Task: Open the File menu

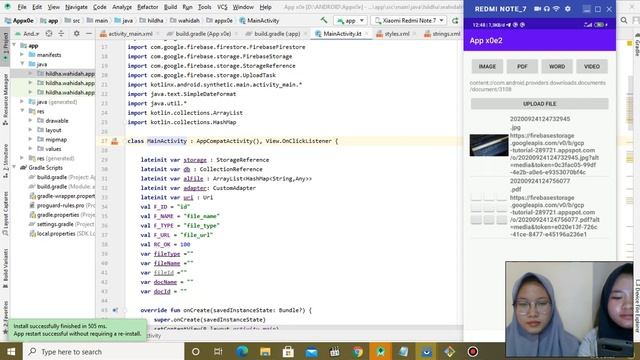Action: [22, 7]
